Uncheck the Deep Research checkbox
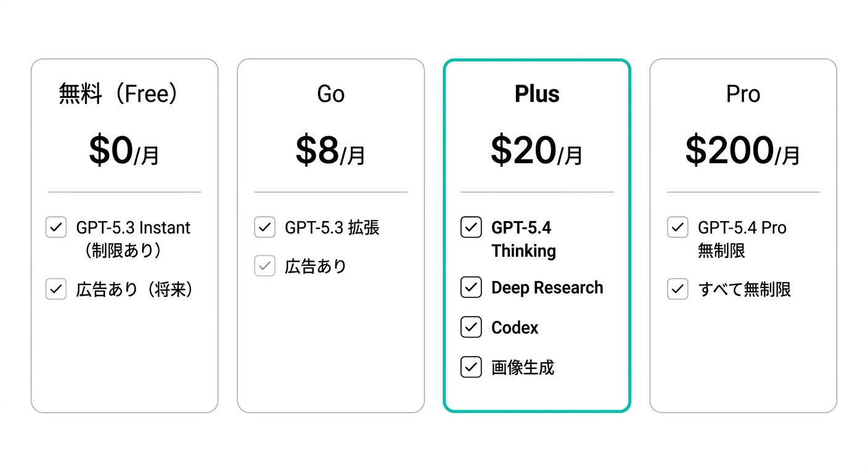 (x=471, y=287)
